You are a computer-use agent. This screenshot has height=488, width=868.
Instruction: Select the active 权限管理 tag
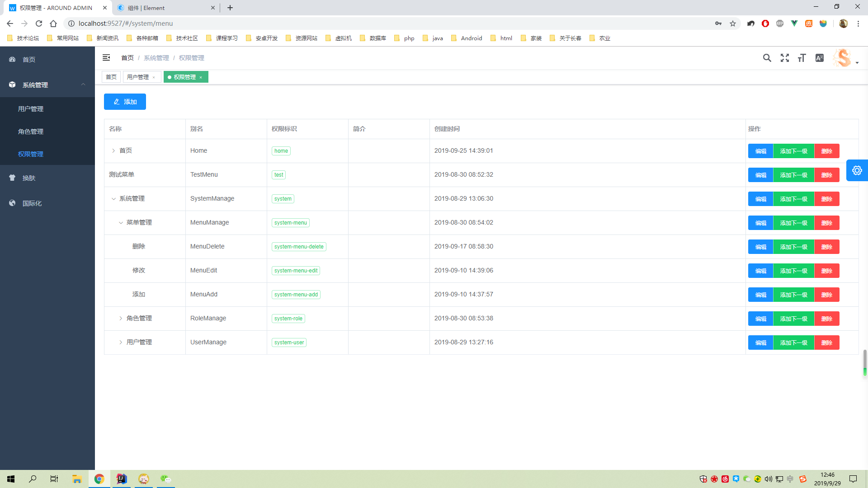point(185,77)
